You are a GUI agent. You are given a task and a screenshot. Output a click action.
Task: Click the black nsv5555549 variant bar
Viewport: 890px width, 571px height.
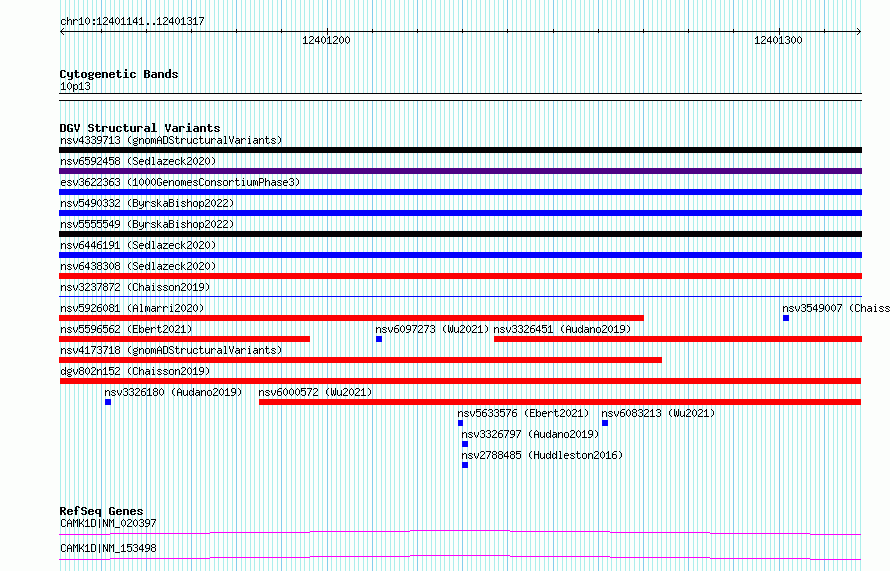[x=460, y=234]
